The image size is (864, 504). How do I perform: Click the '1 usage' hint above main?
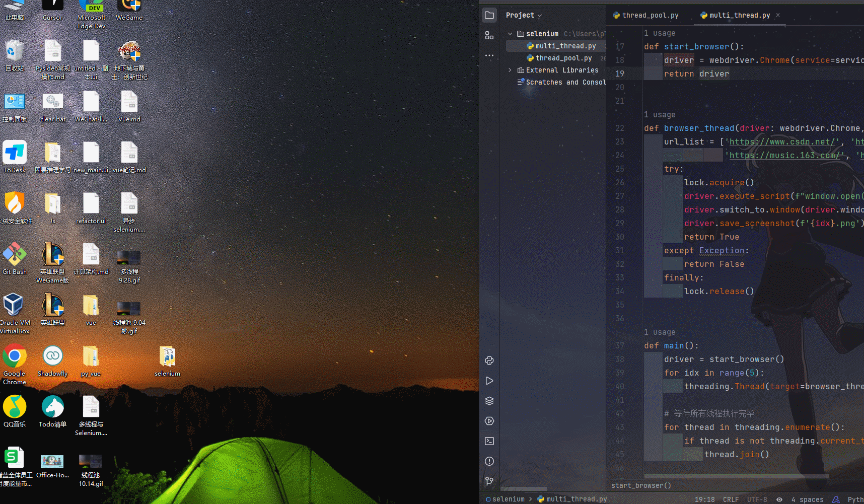coord(660,332)
